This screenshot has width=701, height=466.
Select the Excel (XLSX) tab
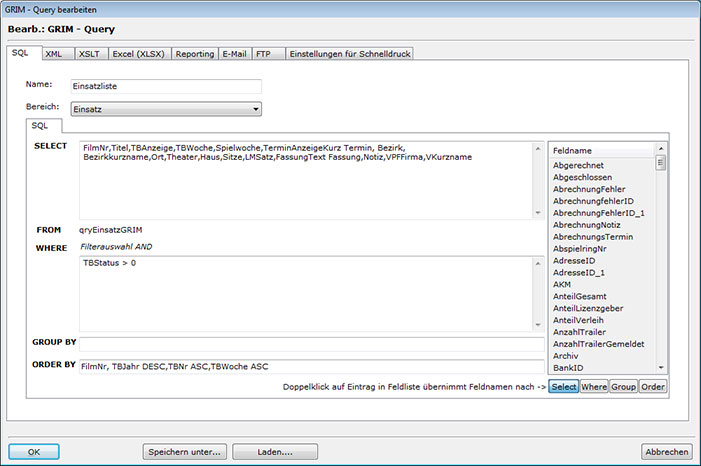click(139, 53)
